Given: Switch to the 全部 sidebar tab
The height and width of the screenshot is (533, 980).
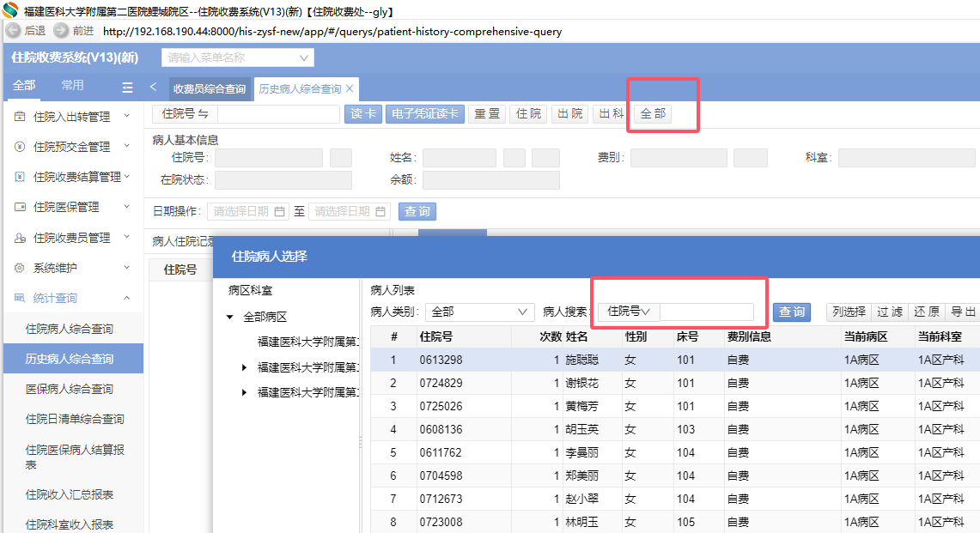Looking at the screenshot, I should [24, 86].
